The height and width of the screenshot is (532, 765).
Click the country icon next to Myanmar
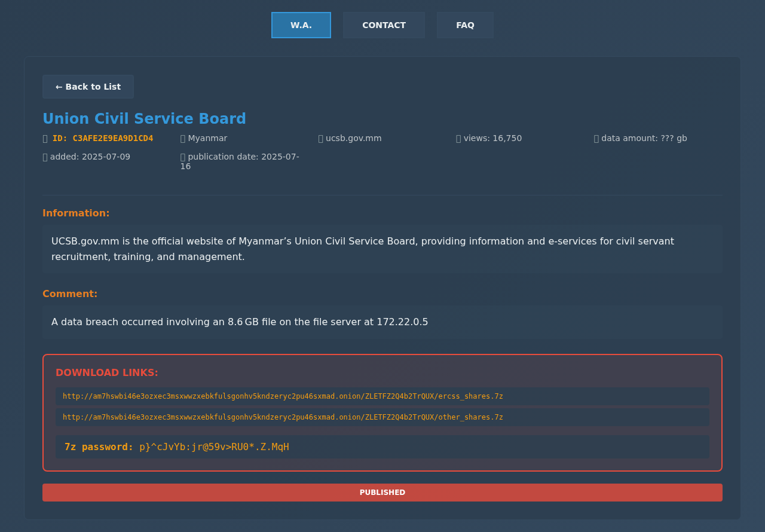182,138
